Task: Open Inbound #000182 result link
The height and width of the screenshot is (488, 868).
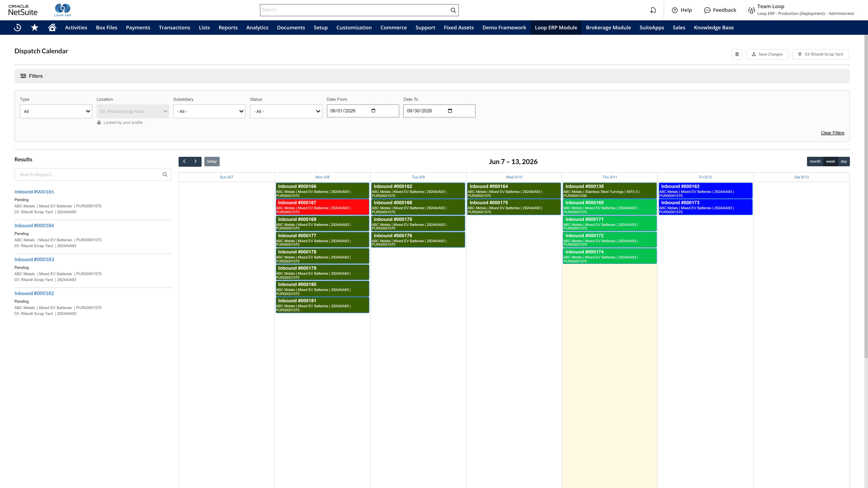Action: tap(34, 293)
